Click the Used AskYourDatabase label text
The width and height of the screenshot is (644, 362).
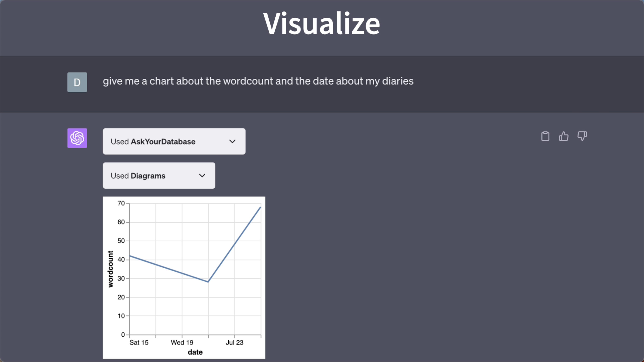click(x=153, y=142)
